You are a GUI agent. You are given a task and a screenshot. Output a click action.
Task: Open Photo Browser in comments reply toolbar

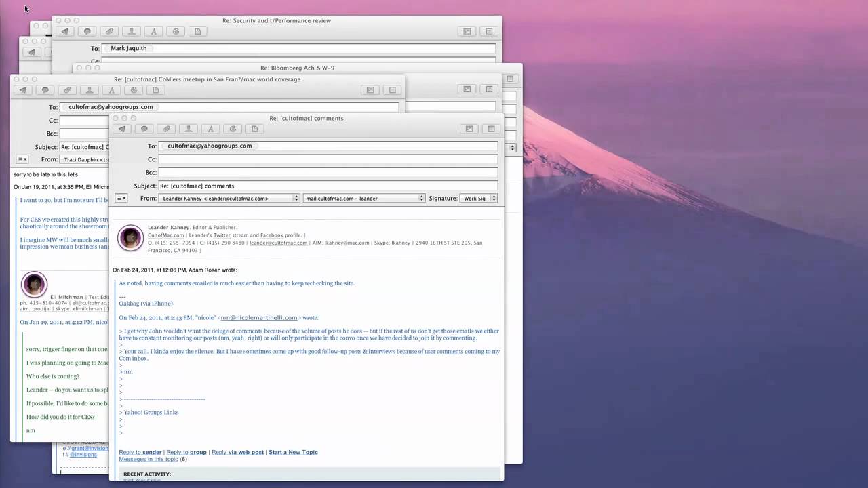[469, 129]
